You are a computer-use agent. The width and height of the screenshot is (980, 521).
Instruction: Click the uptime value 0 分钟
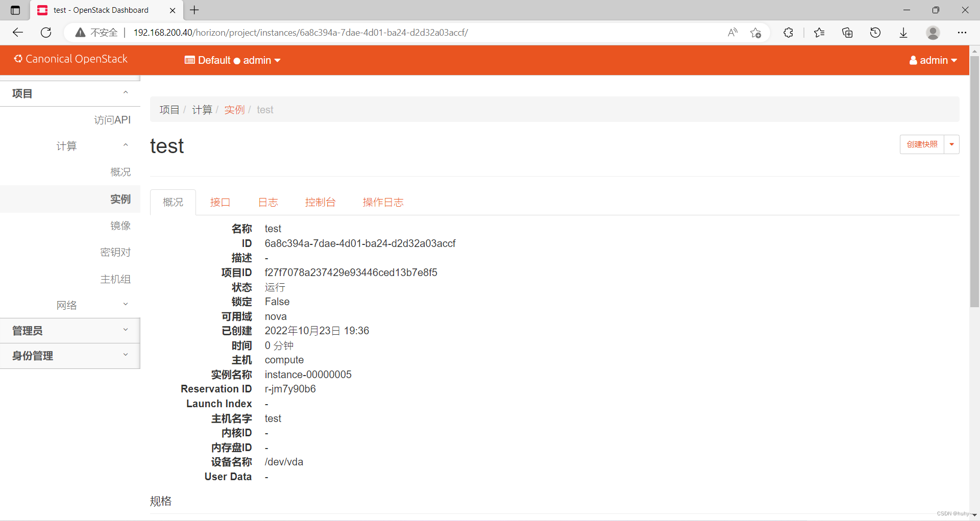coord(279,345)
